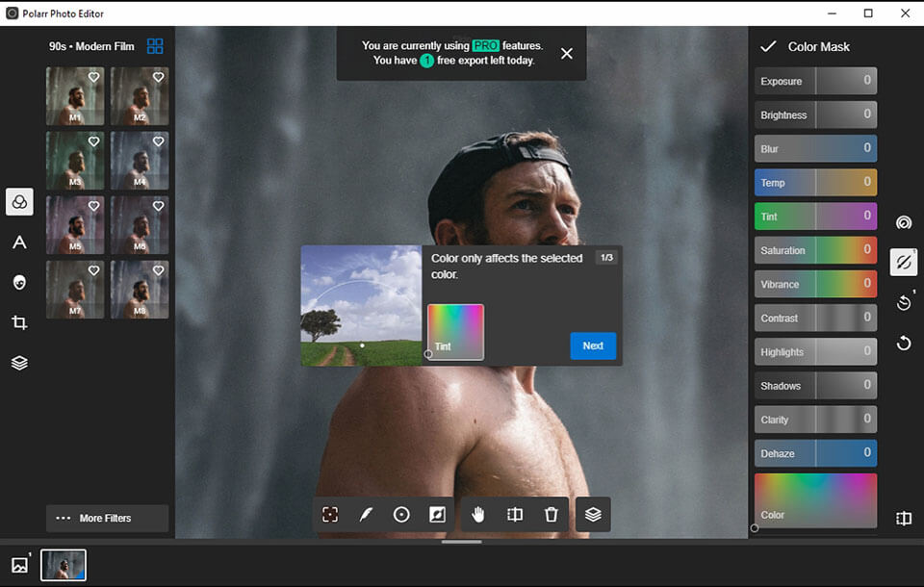Click the '1/3' step indicator
Image resolution: width=924 pixels, height=587 pixels.
tap(606, 258)
